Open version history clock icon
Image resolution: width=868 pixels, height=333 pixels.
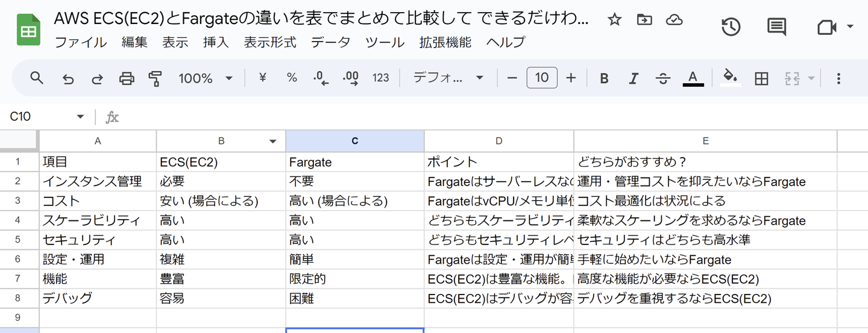pos(731,27)
